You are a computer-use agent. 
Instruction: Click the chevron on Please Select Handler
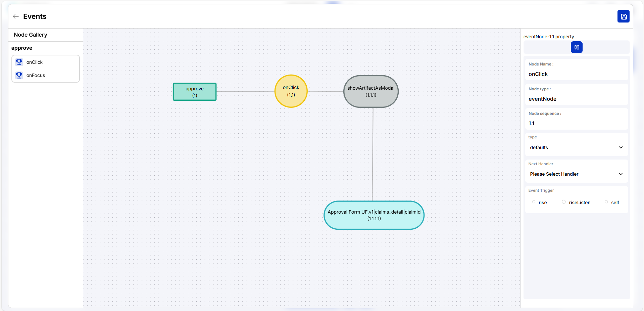coord(621,174)
